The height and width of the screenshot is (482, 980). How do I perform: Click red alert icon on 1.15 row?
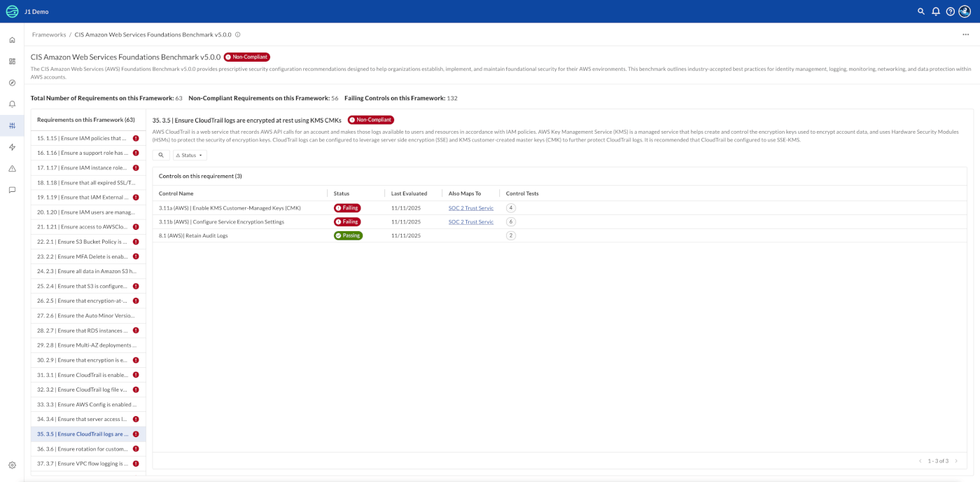136,138
